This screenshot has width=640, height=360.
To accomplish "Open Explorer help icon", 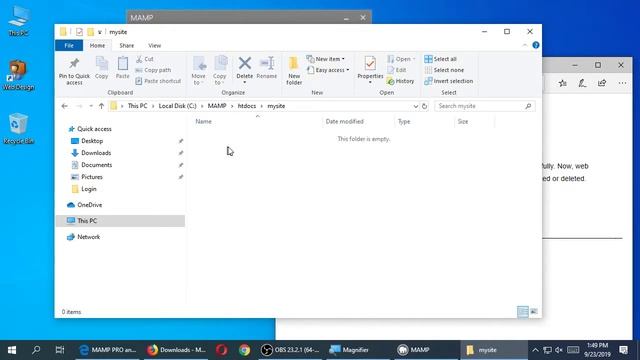I will [x=536, y=45].
